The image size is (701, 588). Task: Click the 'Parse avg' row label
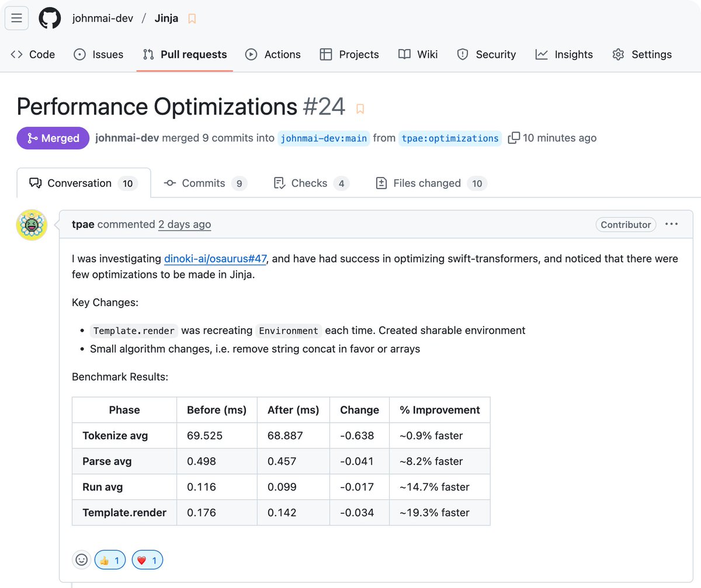click(x=107, y=461)
